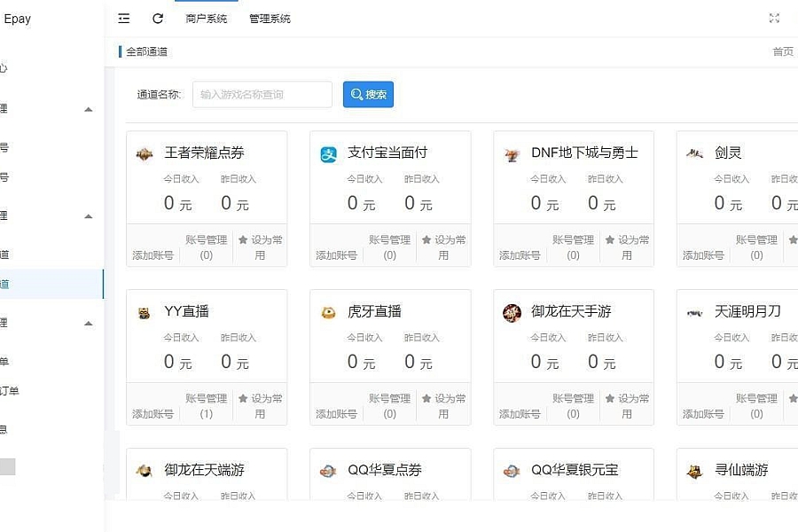Select the QQ华夏点券 card title
Screen dimensions: 798x532
(385, 470)
